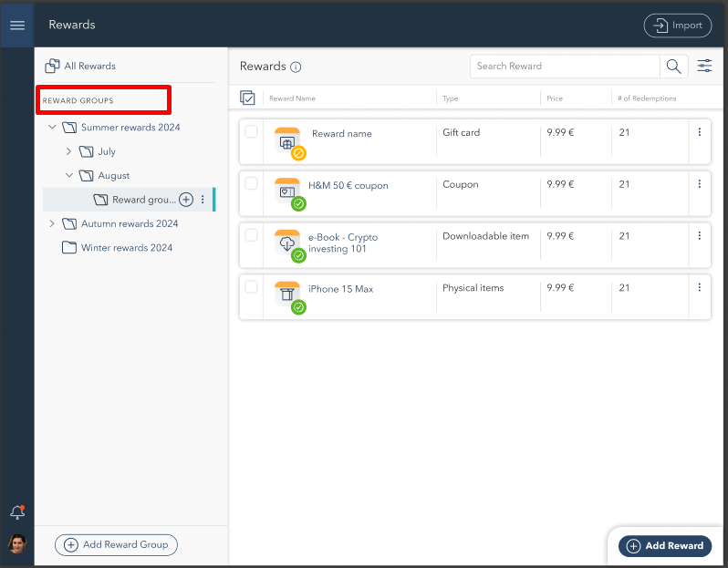Open the filter sliders icon
The width and height of the screenshot is (728, 568).
pos(704,66)
